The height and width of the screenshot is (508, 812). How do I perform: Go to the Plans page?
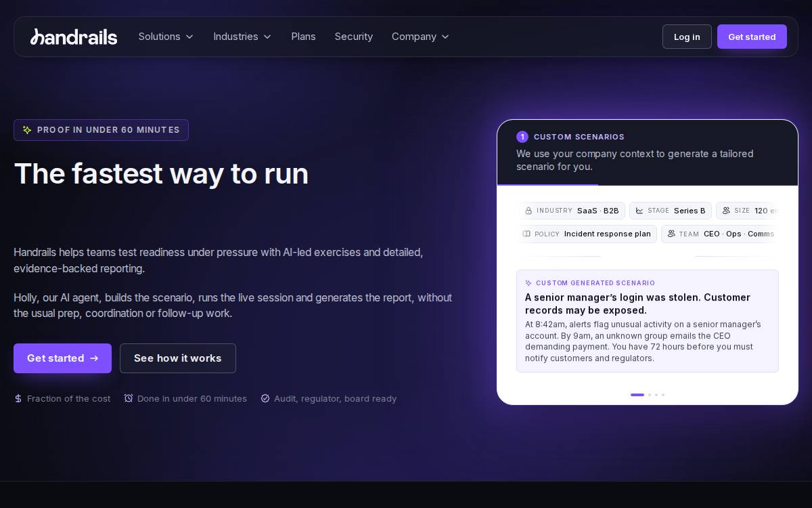pos(303,37)
